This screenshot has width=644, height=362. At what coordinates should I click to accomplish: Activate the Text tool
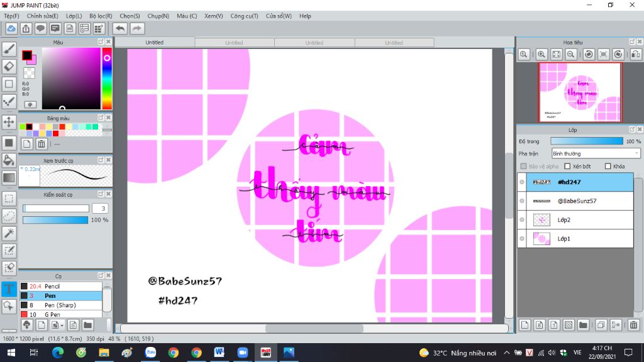point(9,288)
